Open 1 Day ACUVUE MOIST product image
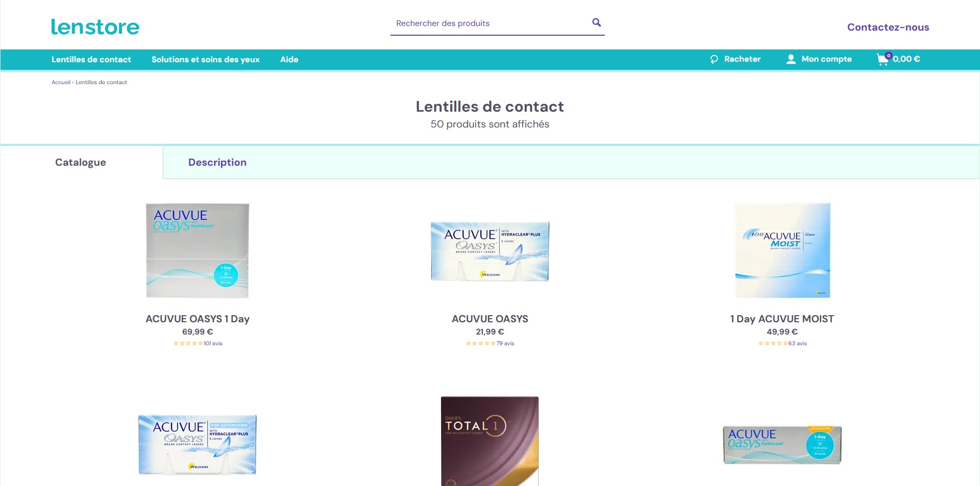Image resolution: width=980 pixels, height=486 pixels. (782, 250)
